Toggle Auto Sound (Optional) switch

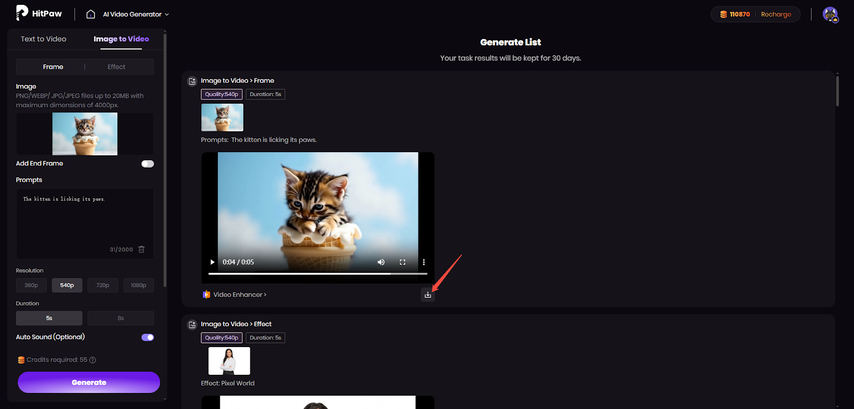(x=148, y=337)
